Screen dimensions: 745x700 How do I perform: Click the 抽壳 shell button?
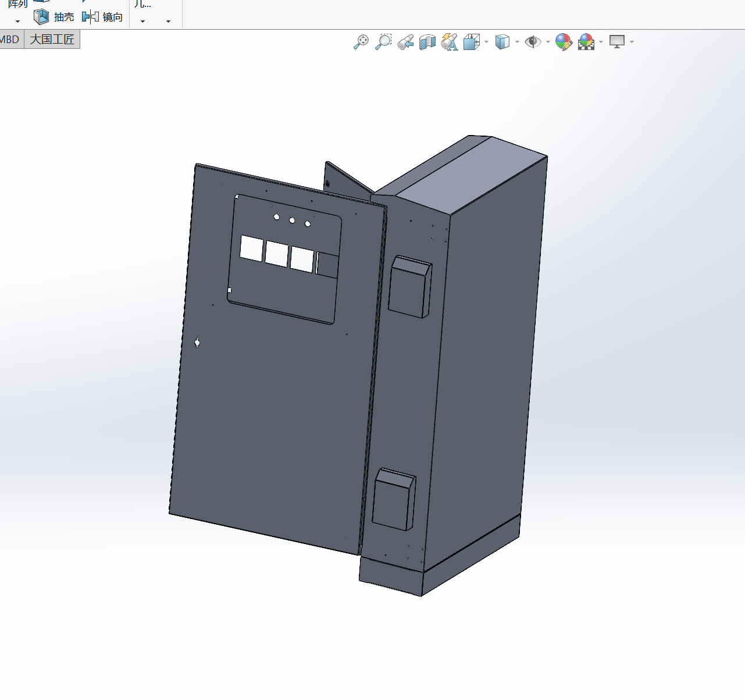(54, 17)
